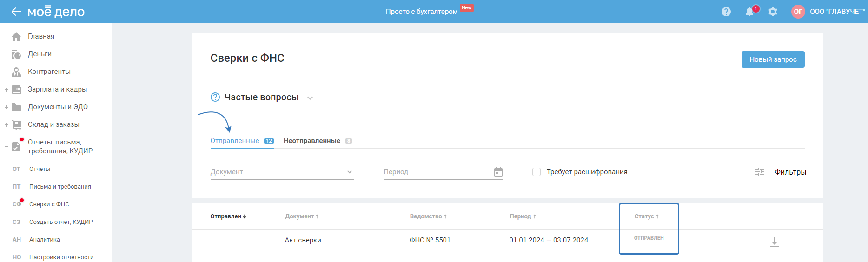
Task: Sort by Отправлен column
Action: (x=228, y=216)
